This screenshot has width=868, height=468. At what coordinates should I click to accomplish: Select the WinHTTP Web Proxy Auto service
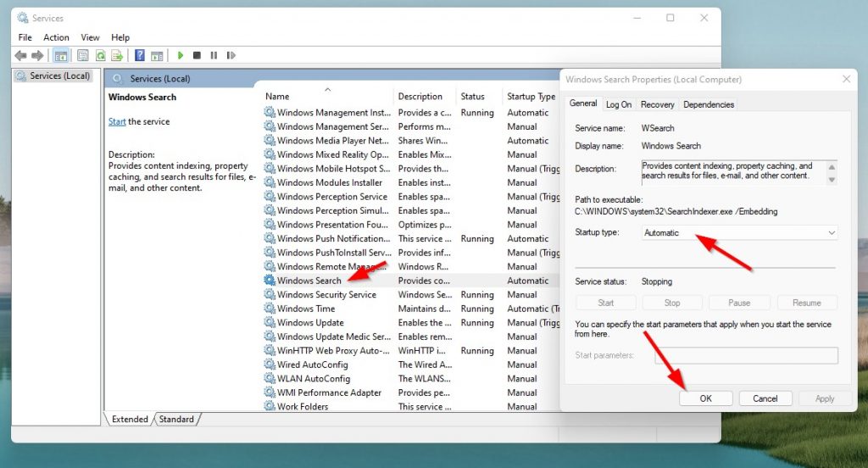pyautogui.click(x=411, y=351)
